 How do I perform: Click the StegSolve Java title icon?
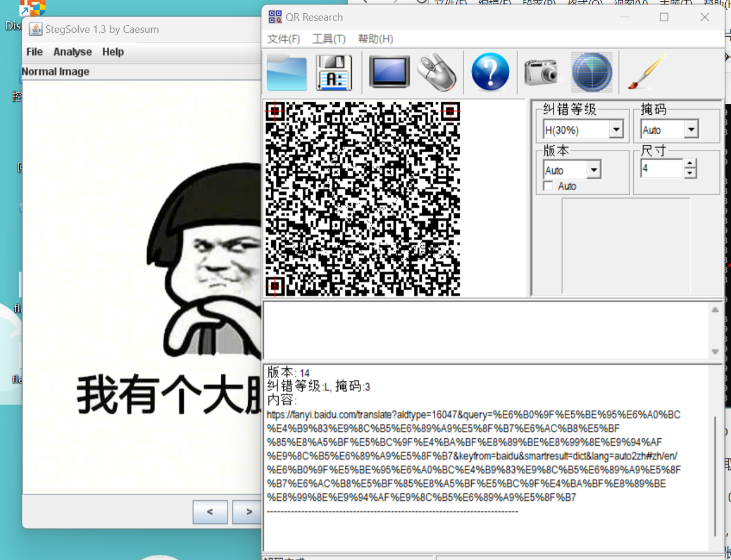tap(36, 29)
